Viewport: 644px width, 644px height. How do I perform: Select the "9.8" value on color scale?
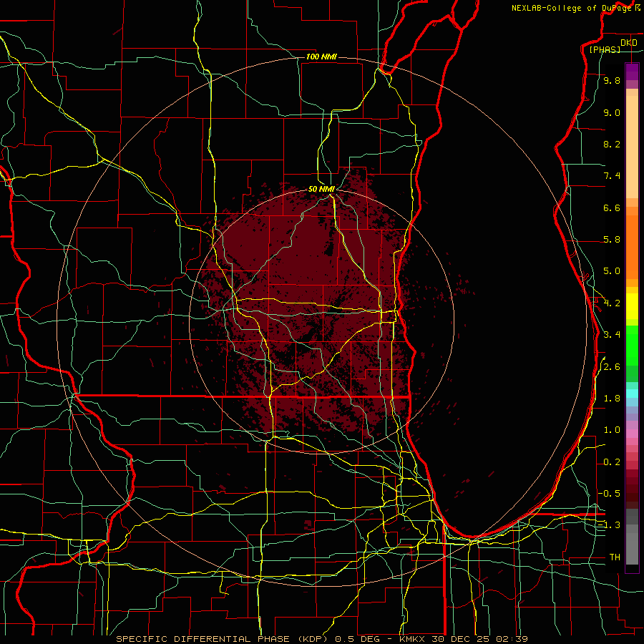tap(612, 80)
